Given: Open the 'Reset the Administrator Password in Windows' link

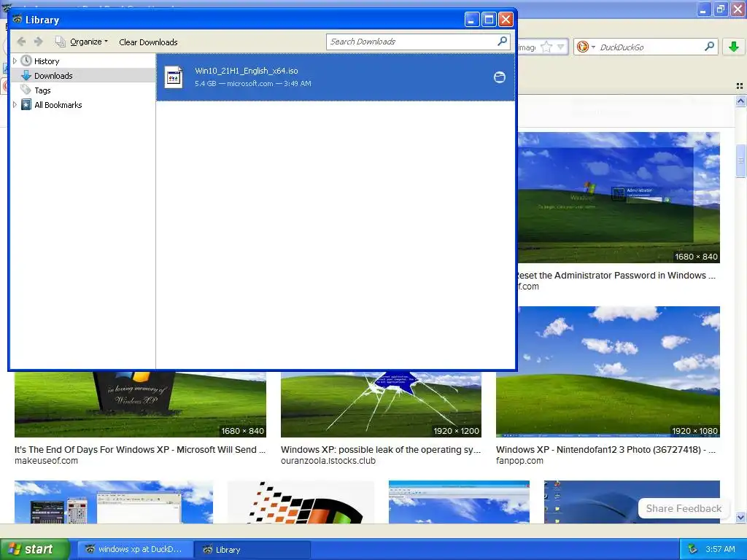Looking at the screenshot, I should (616, 275).
